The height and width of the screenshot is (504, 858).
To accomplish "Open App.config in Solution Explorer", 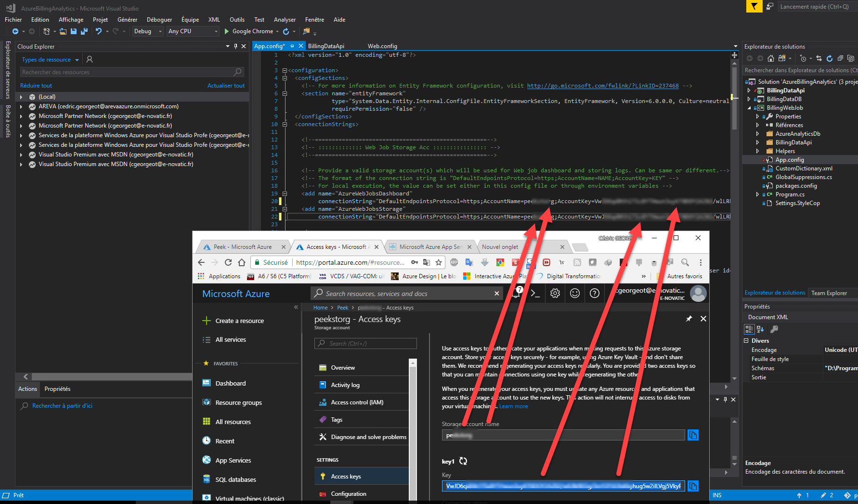I will [x=789, y=160].
